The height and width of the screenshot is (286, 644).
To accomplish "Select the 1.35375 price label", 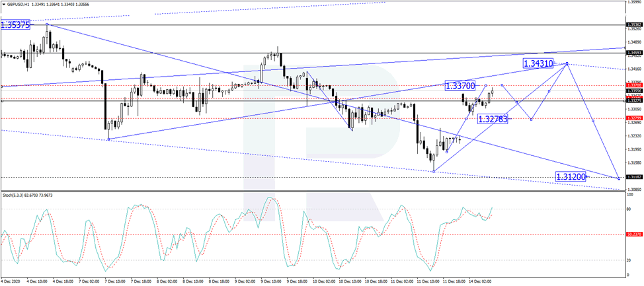I will tap(16, 25).
